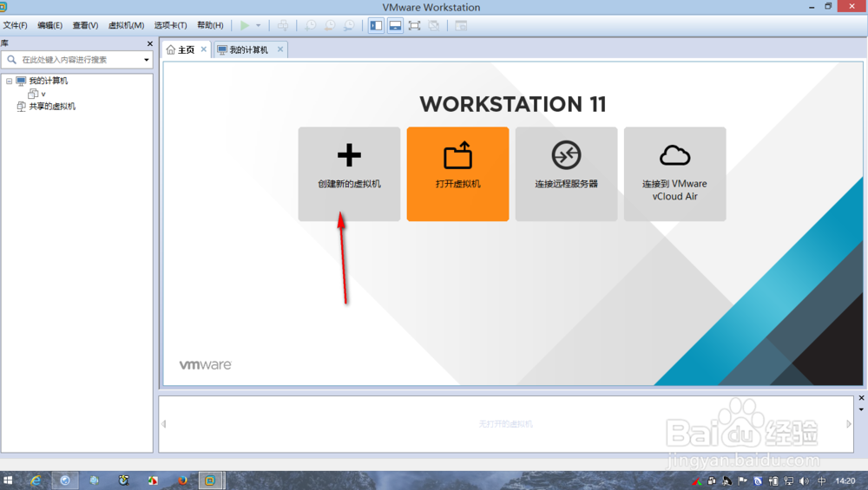The height and width of the screenshot is (490, 868).
Task: Toggle the library panel view icon
Action: tap(377, 25)
